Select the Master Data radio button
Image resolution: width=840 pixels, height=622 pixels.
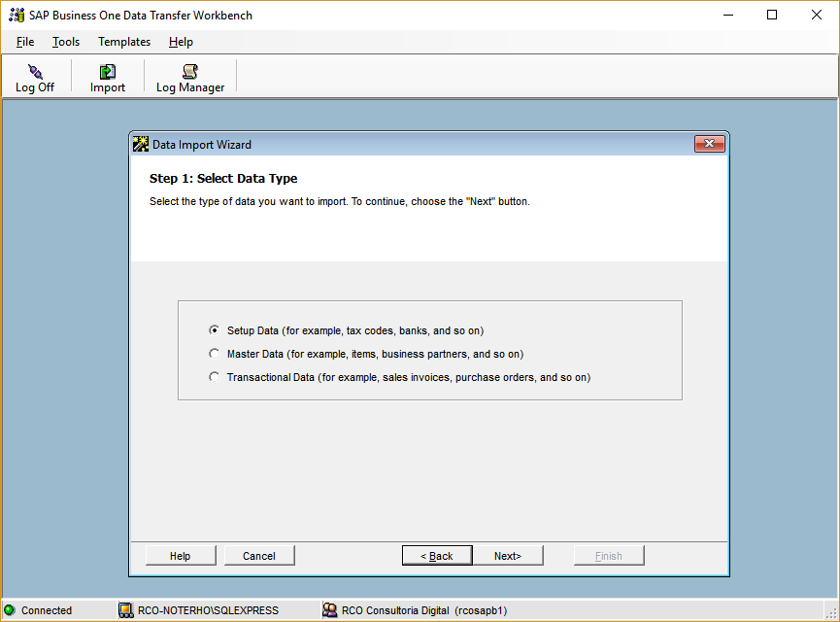pyautogui.click(x=215, y=354)
